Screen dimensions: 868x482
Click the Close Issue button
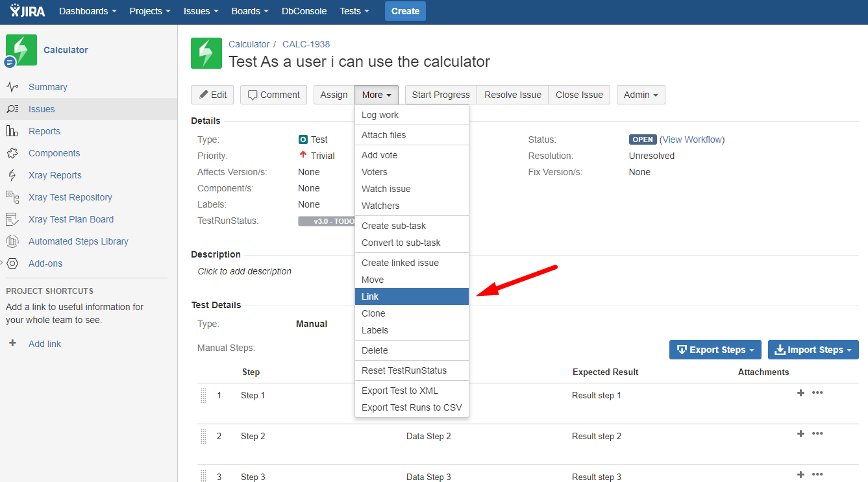coord(580,95)
